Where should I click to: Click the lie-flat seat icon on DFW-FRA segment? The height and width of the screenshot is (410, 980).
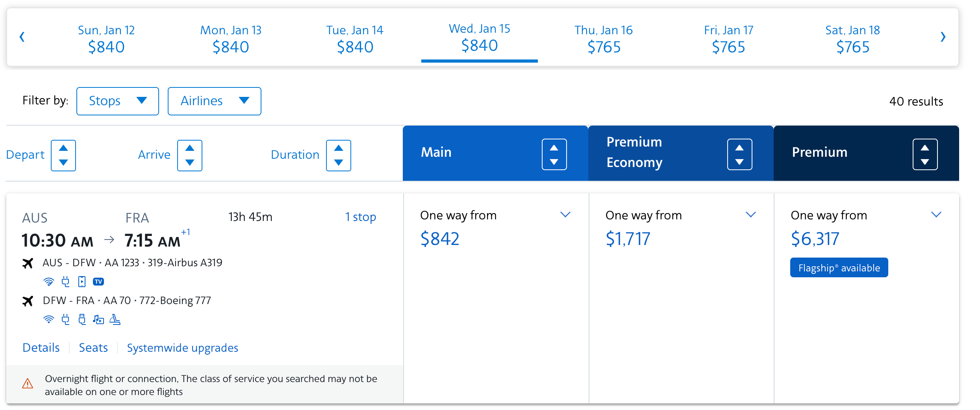(x=115, y=320)
